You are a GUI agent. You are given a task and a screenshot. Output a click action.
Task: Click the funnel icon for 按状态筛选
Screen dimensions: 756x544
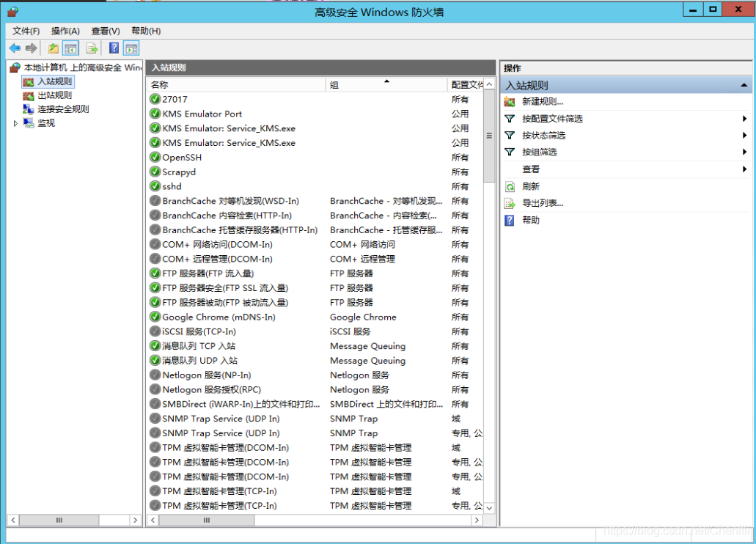coord(510,136)
